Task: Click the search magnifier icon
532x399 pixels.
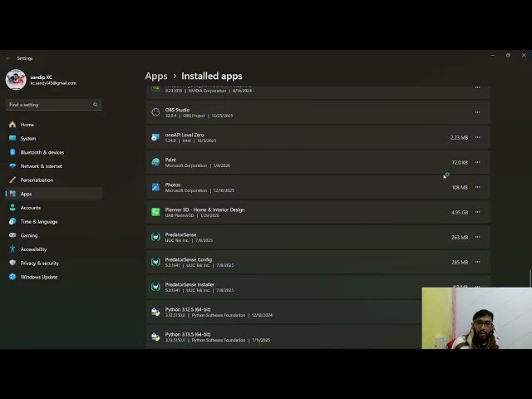Action: 96,105
